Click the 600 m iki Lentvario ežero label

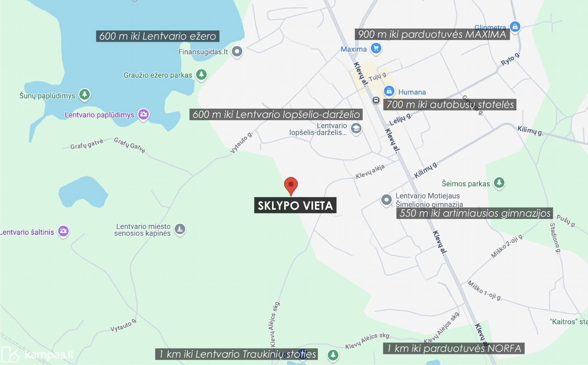(158, 36)
